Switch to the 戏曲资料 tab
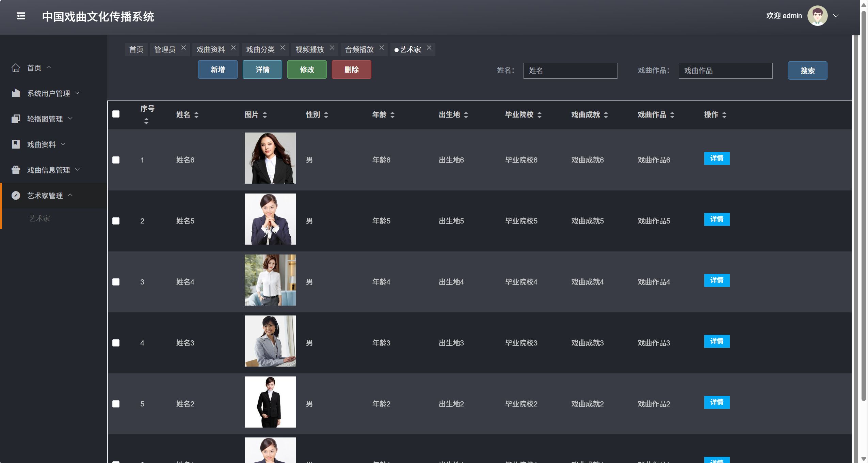The image size is (868, 463). coord(211,49)
